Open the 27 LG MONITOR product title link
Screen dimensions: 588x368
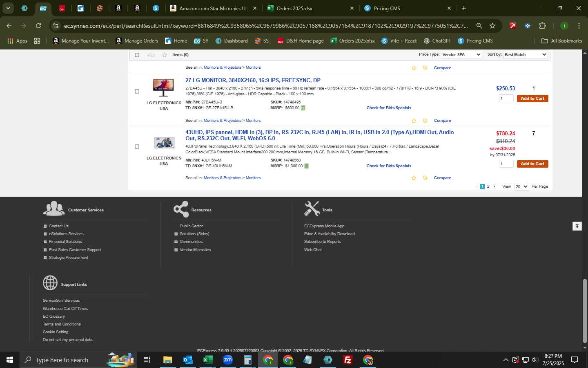click(253, 80)
